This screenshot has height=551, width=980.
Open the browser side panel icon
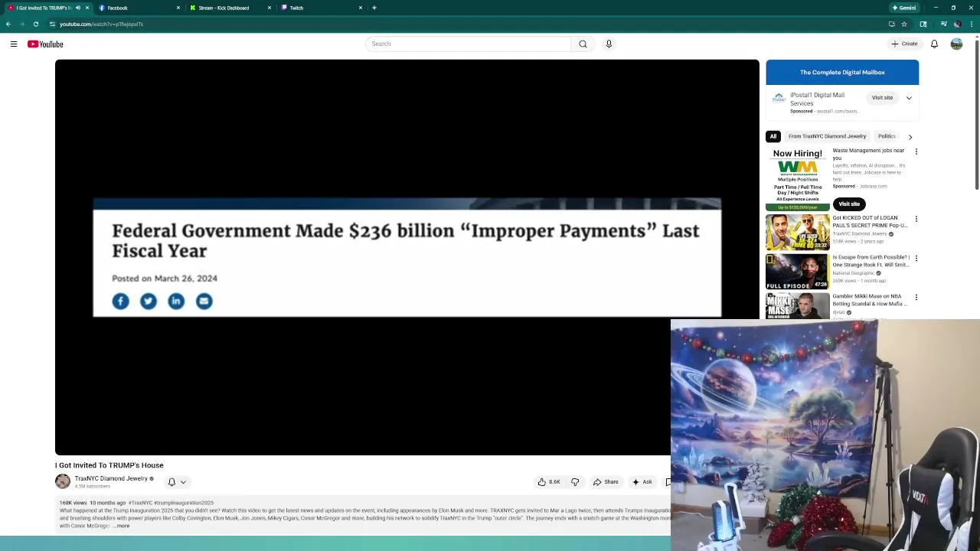923,24
